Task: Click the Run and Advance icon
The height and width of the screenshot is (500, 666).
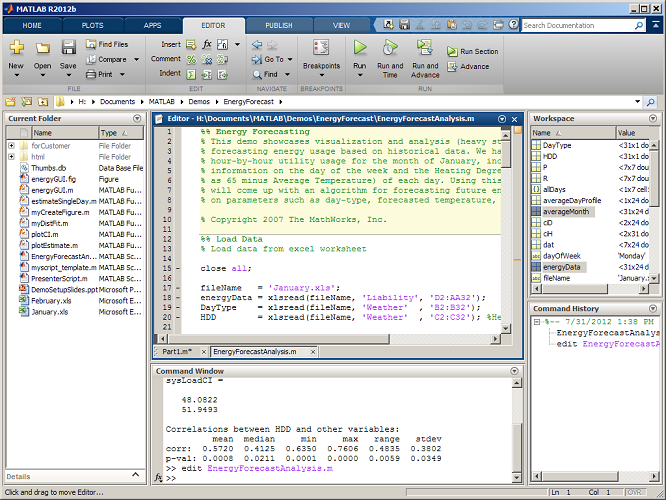Action: 425,48
